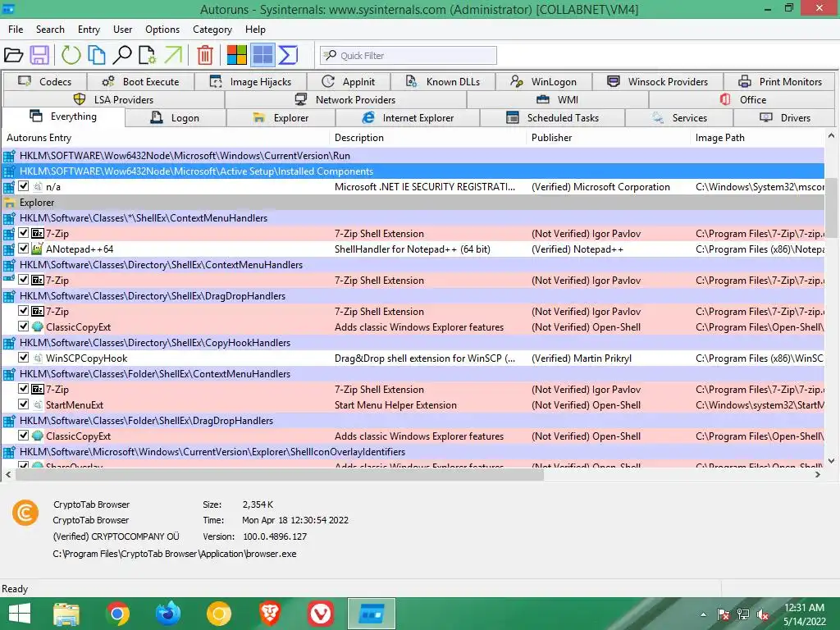Open File Explorer from the taskbar
Screen dimensions: 840x630
point(66,614)
